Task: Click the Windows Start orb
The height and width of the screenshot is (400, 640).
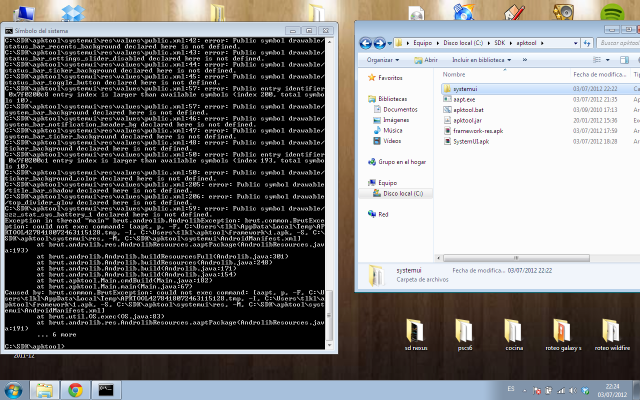Action: 14,389
